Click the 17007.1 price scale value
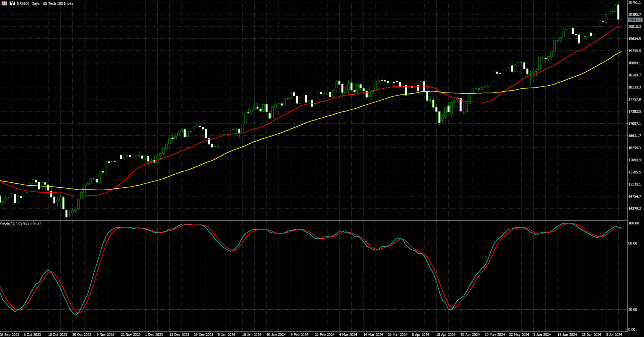The image size is (644, 337). point(635,124)
